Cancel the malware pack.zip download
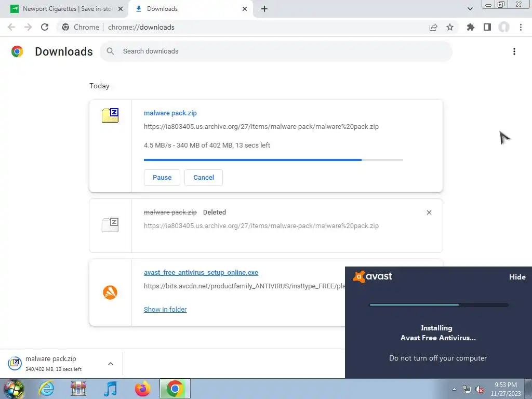The width and height of the screenshot is (532, 399). point(204,178)
